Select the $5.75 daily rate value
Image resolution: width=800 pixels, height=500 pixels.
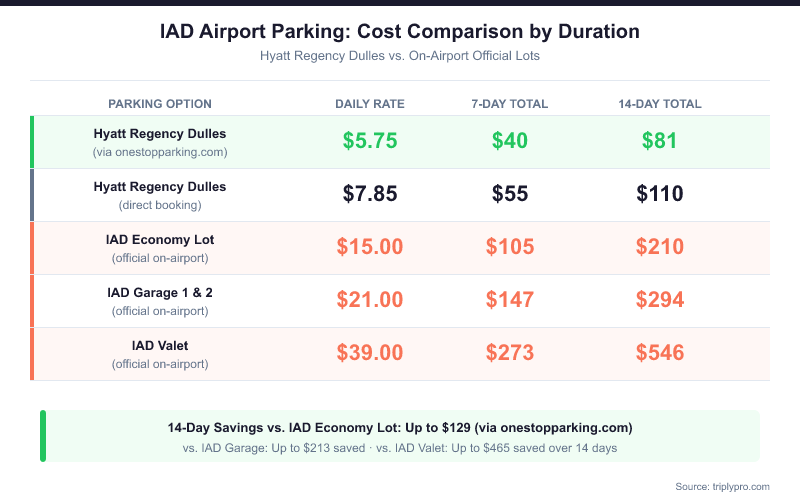pyautogui.click(x=370, y=141)
